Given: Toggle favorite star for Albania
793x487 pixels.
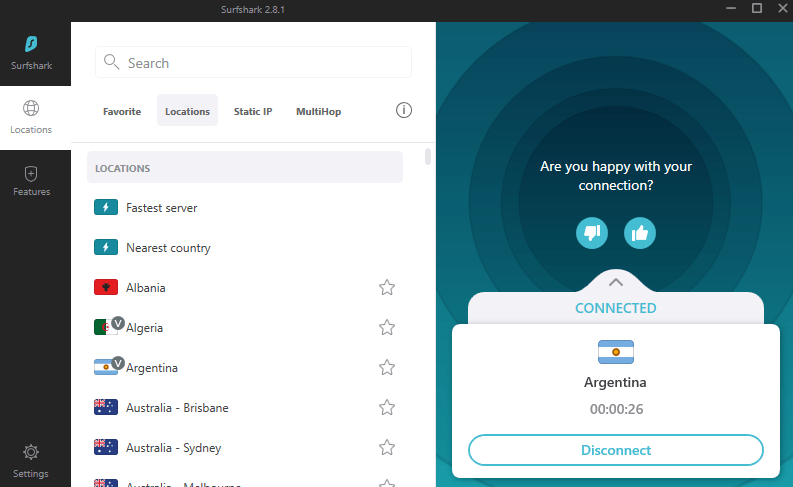Looking at the screenshot, I should [387, 287].
